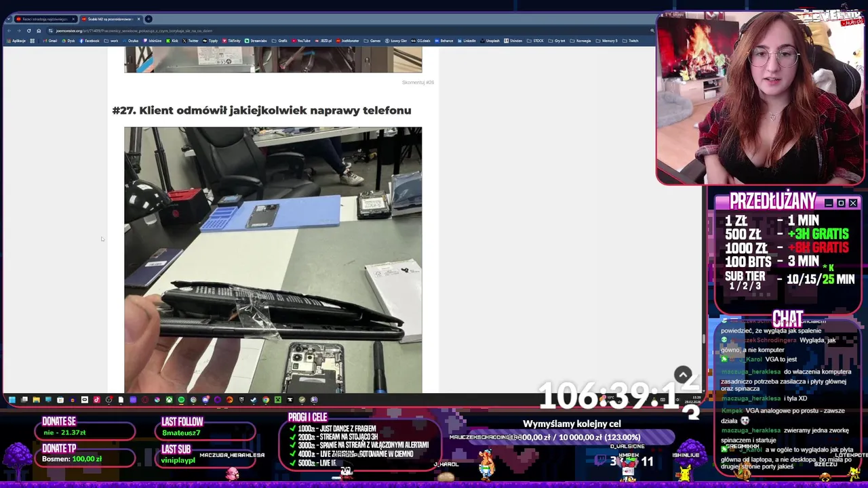Select the 'Śrubki M2' browser tab

[x=111, y=19]
